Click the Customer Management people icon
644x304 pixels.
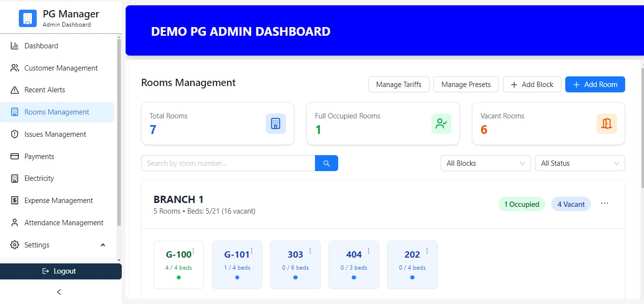pos(15,68)
